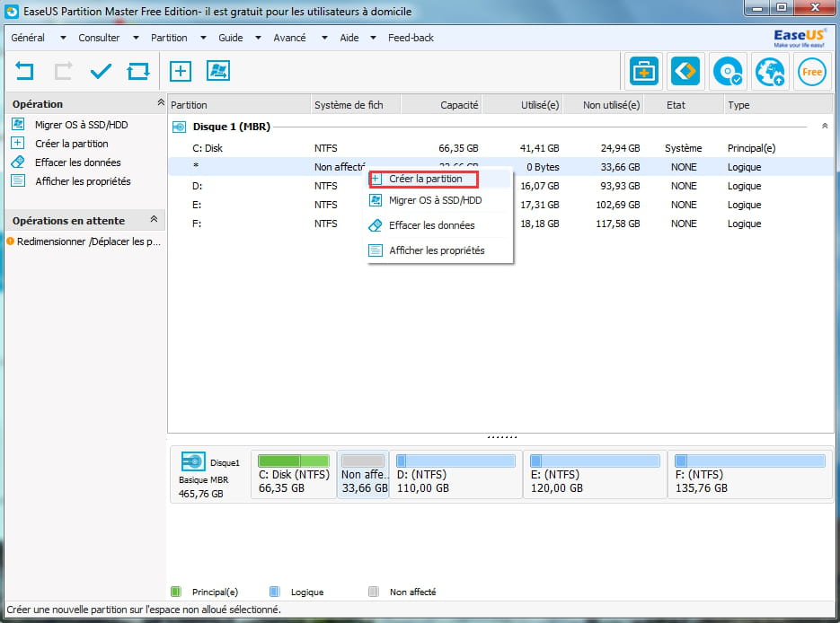Click Créer la partition in Opération panel
Image resolution: width=840 pixels, height=623 pixels.
pos(72,144)
